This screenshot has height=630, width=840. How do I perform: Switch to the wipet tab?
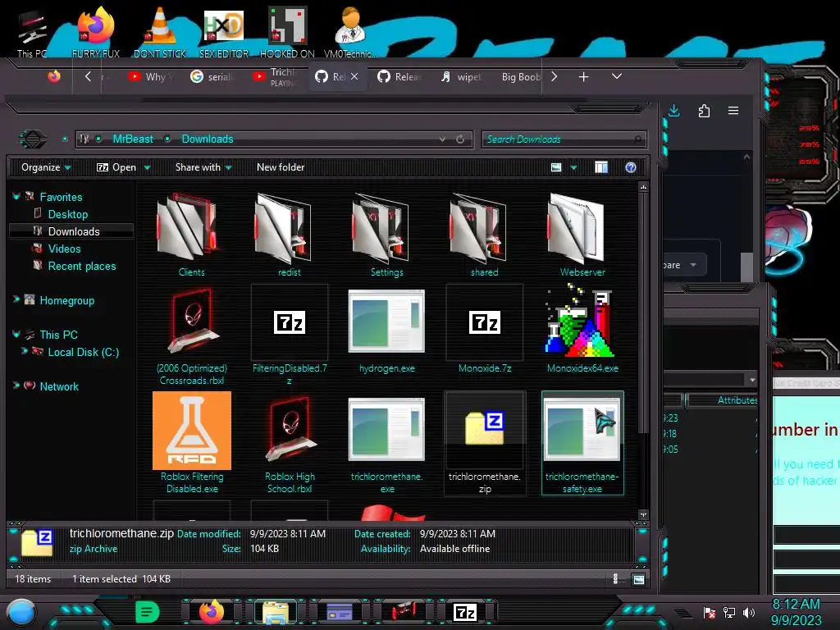click(462, 76)
